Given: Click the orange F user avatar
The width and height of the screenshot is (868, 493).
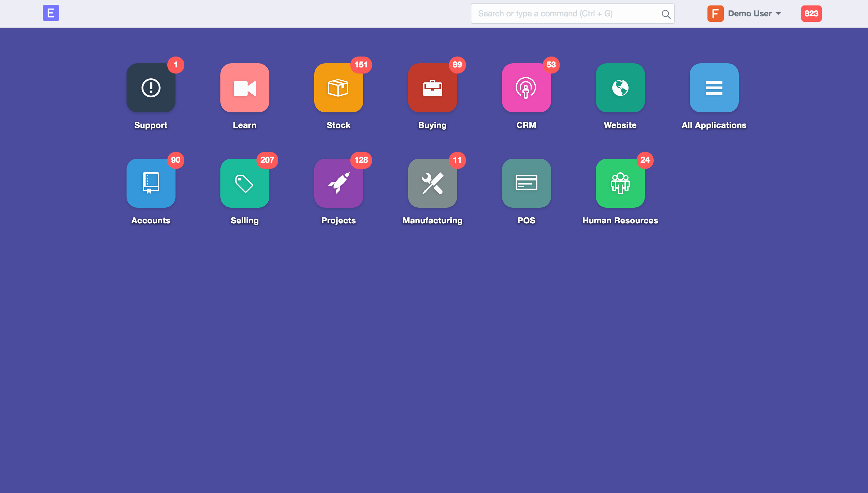Looking at the screenshot, I should pyautogui.click(x=715, y=14).
